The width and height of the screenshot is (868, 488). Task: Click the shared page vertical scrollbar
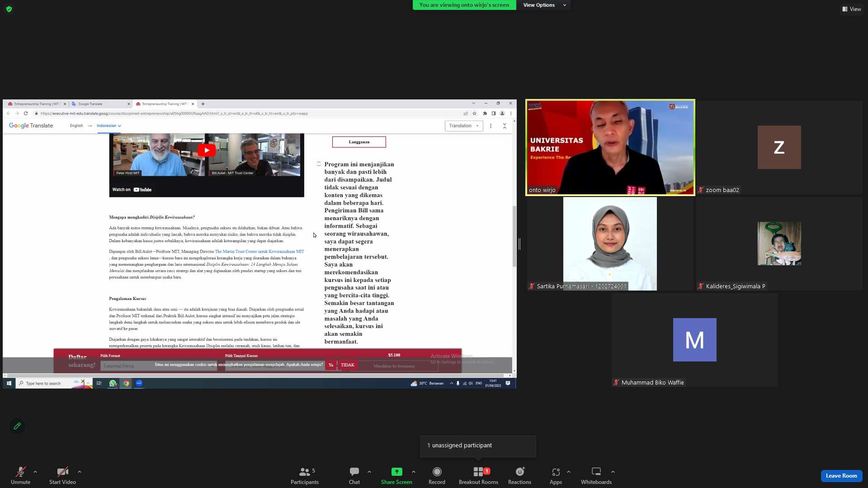click(x=514, y=236)
